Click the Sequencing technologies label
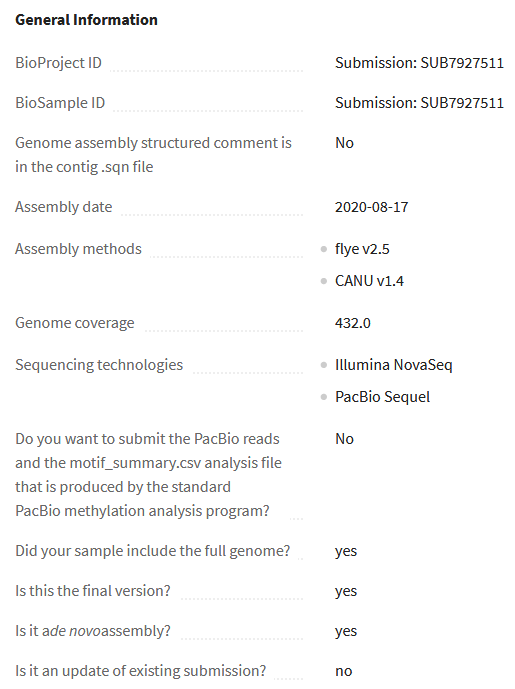This screenshot has height=689, width=515. point(99,365)
